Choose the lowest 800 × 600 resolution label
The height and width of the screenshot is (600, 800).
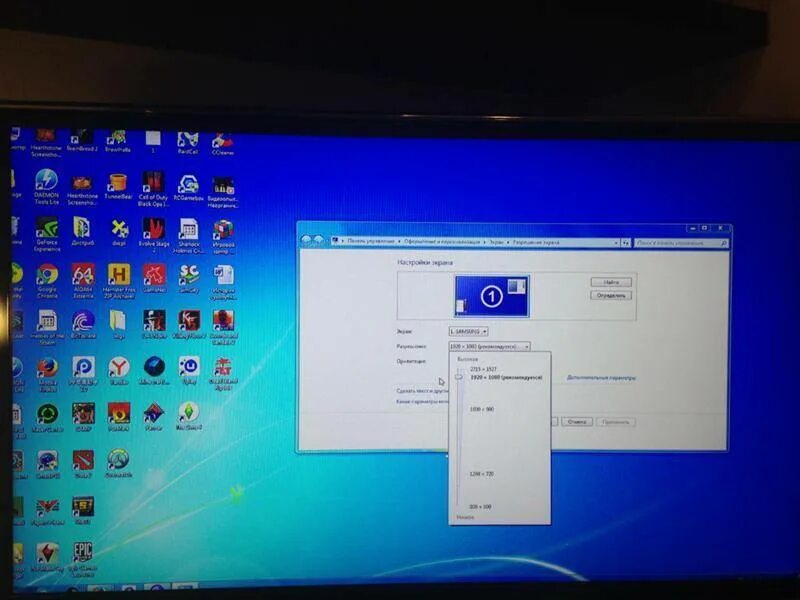(480, 507)
